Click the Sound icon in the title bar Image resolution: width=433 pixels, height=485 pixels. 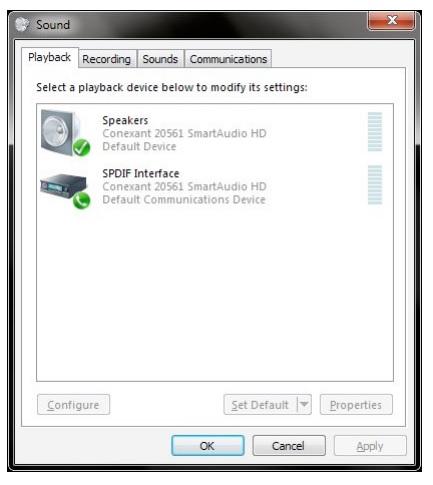coord(22,24)
